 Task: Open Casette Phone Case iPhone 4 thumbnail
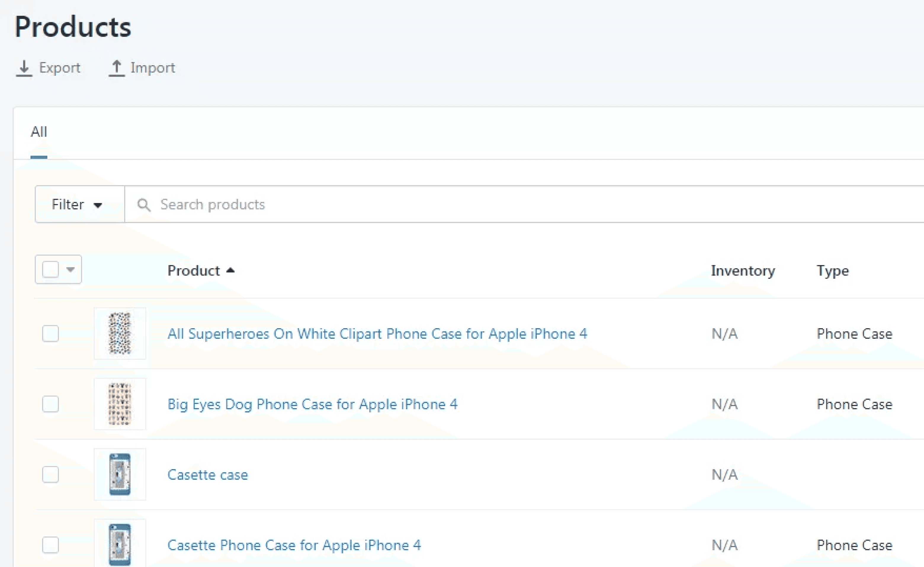point(120,544)
